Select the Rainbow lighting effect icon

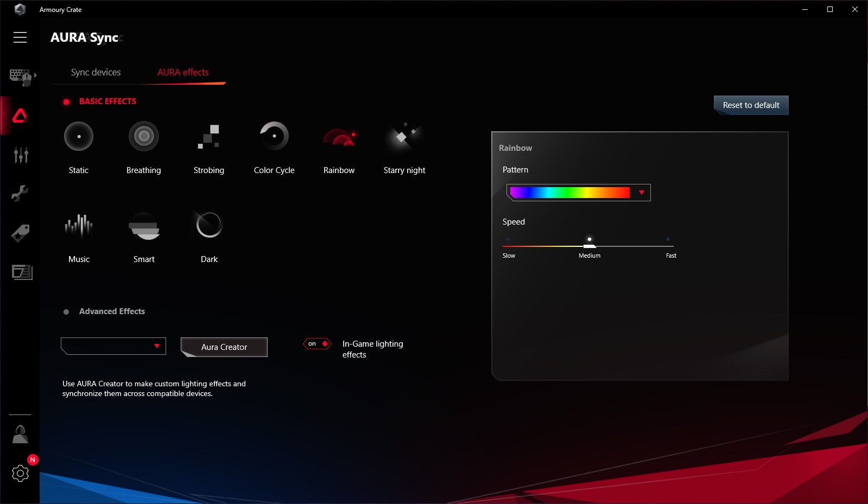click(x=339, y=137)
